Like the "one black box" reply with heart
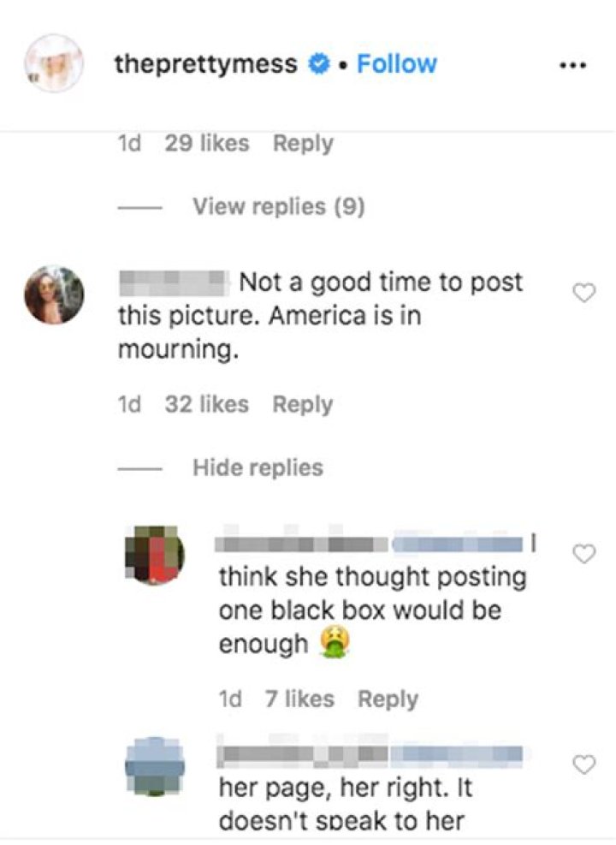 pos(584,553)
